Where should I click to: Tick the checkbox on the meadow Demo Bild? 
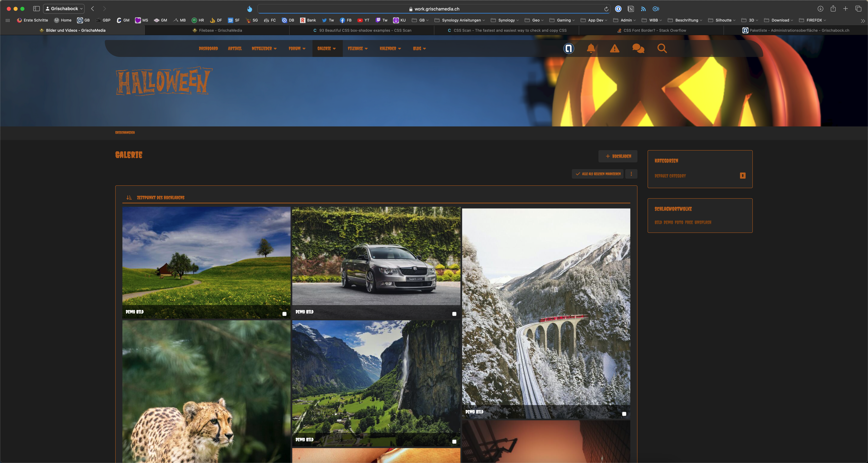[284, 314]
